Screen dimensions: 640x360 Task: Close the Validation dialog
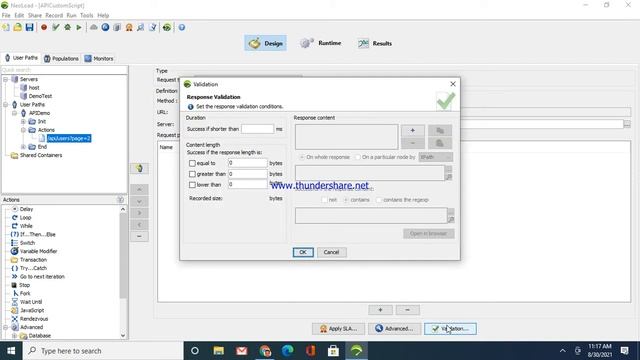(x=453, y=84)
